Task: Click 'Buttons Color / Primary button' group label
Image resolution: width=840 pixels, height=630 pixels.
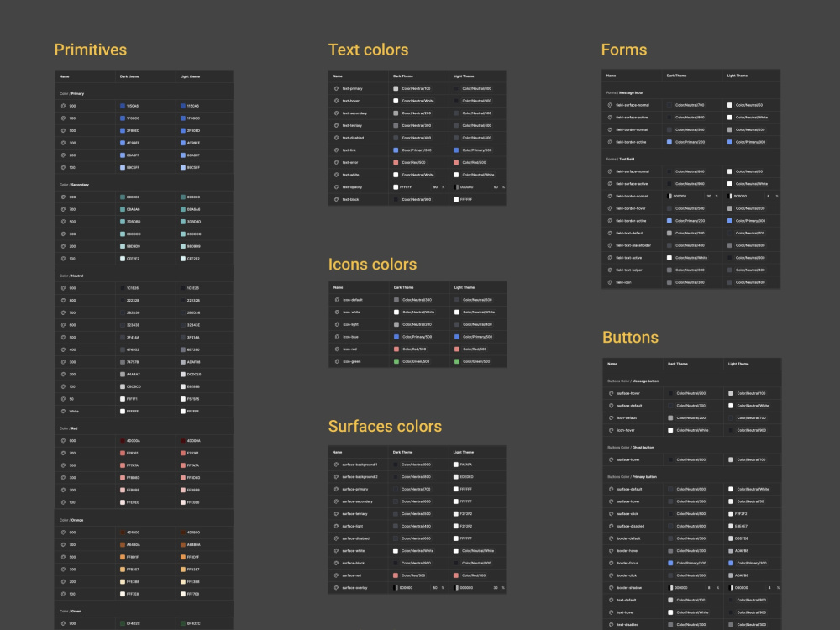Action: (x=632, y=477)
